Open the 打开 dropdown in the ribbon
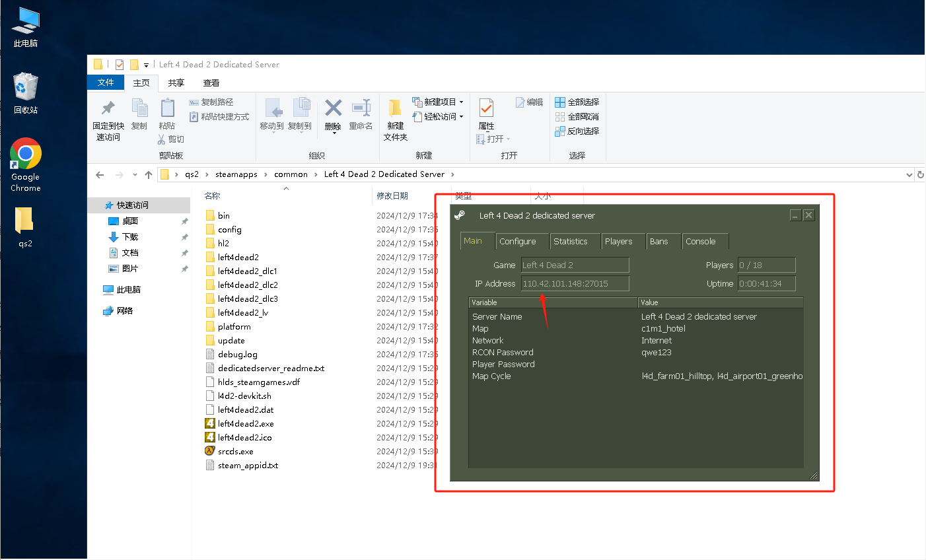This screenshot has height=560, width=926. [x=493, y=139]
